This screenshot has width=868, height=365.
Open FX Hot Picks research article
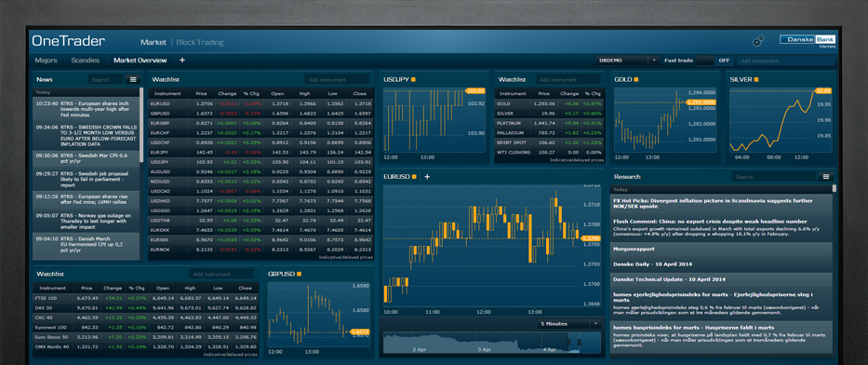click(721, 203)
